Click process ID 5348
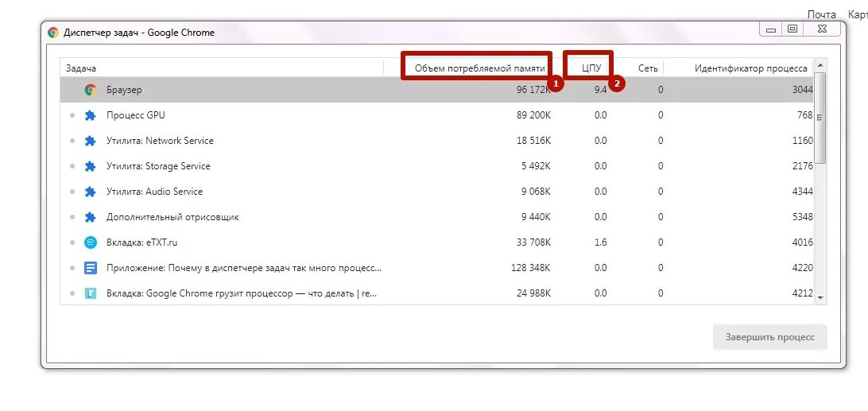The image size is (868, 411). coord(803,217)
